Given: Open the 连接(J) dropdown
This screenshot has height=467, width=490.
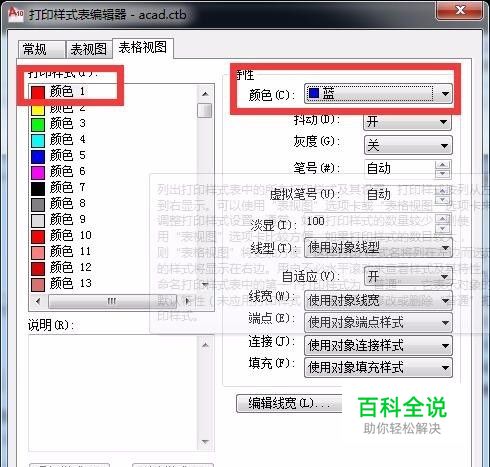Looking at the screenshot, I should (x=378, y=345).
